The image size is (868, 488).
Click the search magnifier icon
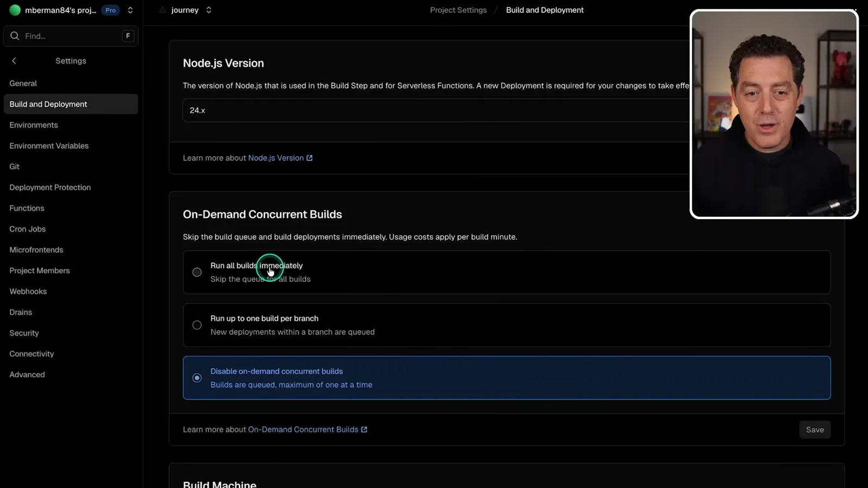15,36
